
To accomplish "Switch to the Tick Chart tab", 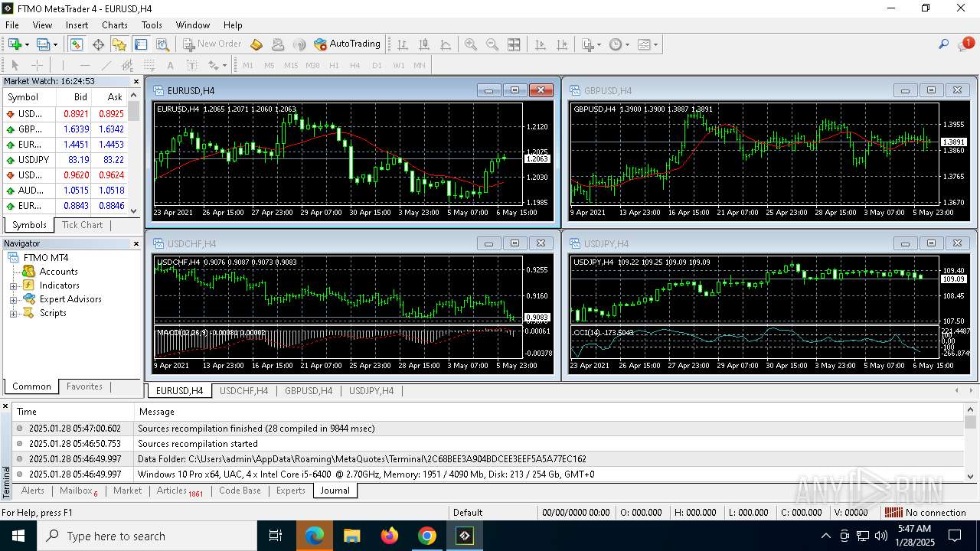I will [82, 225].
